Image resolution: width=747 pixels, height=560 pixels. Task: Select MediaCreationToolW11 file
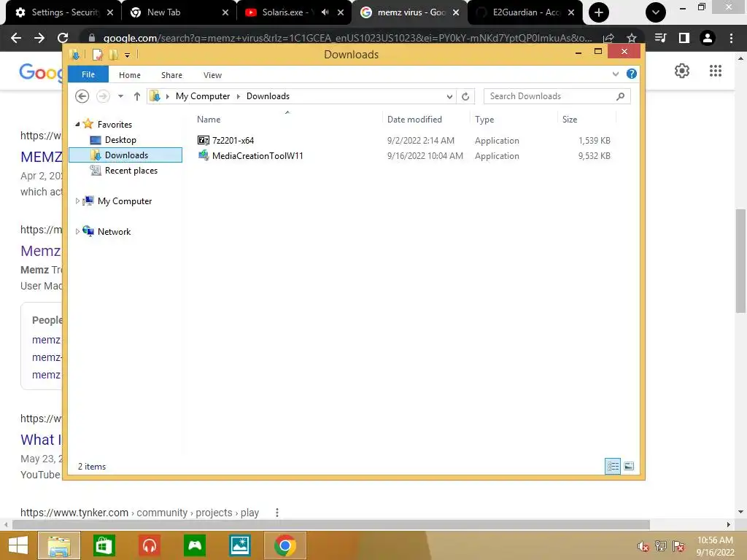[258, 156]
